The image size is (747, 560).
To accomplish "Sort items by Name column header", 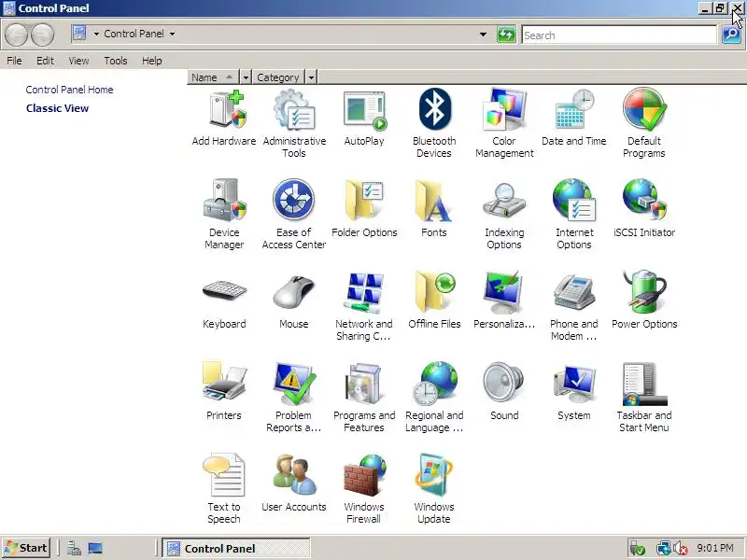I will click(214, 77).
